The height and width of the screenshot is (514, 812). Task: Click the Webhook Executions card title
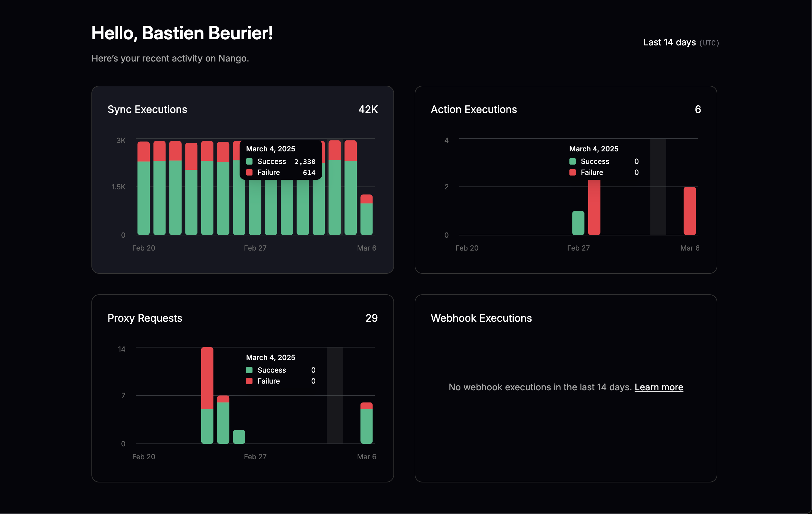481,318
